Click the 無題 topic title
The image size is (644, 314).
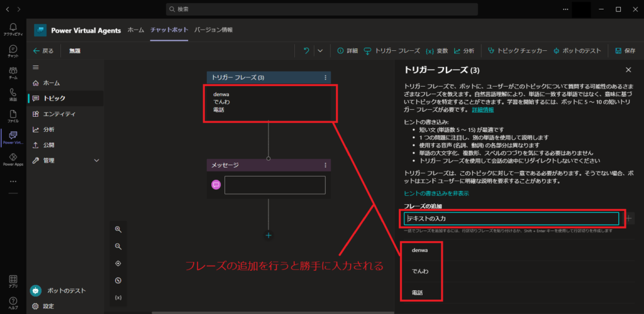[75, 51]
